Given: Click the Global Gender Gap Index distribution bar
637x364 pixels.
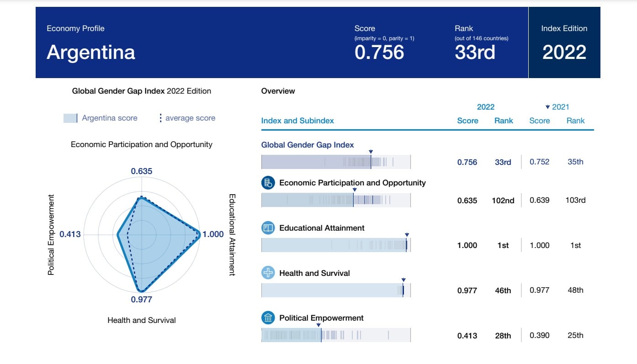Looking at the screenshot, I should coord(336,162).
